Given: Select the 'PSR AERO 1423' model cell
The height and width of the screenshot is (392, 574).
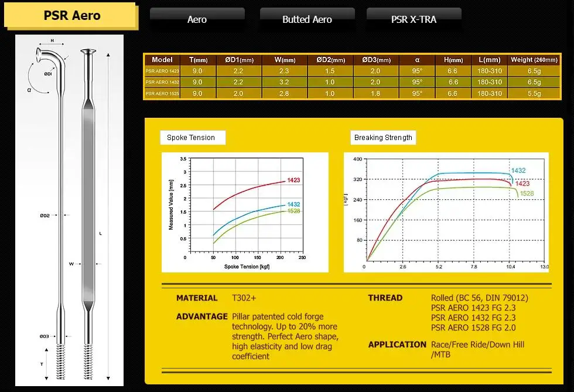Looking at the screenshot, I should [x=162, y=71].
